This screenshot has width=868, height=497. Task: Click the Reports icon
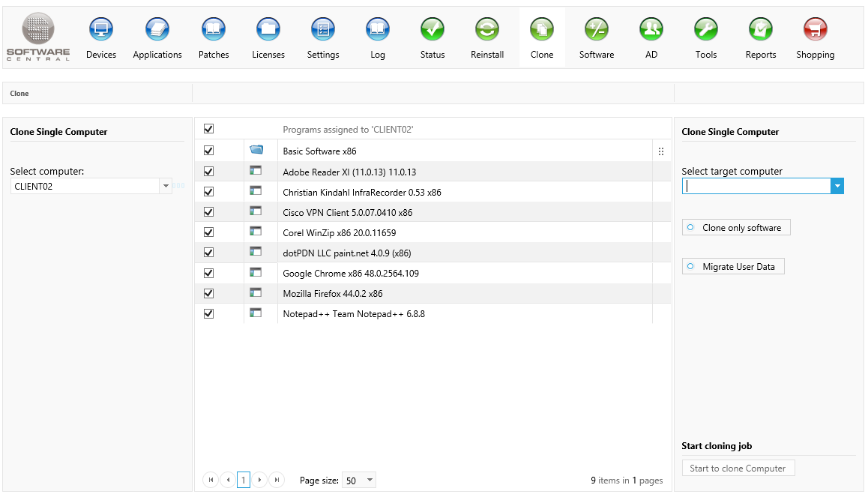tap(761, 30)
